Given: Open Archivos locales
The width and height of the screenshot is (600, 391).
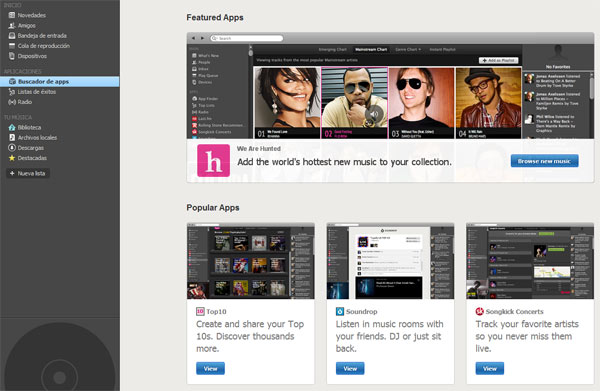Looking at the screenshot, I should (x=33, y=138).
